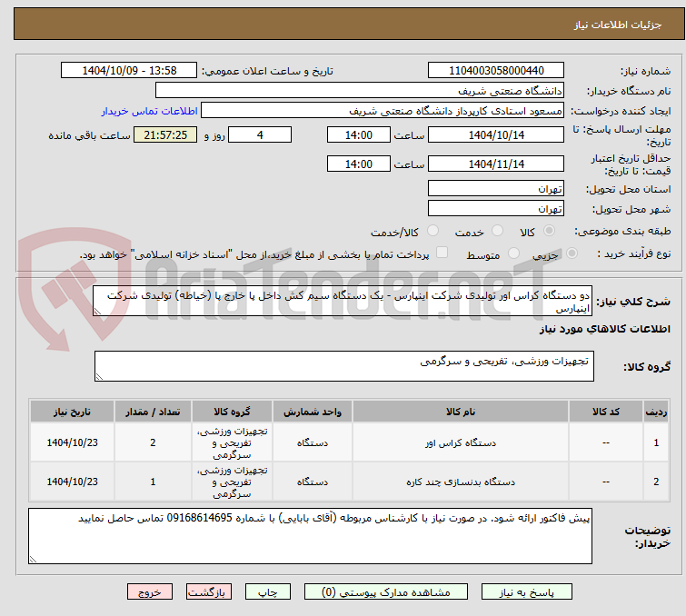Screen dimensions: 686x616
Task: Click the 1404/10/23 date in بدنسازی row
Action: tap(72, 482)
